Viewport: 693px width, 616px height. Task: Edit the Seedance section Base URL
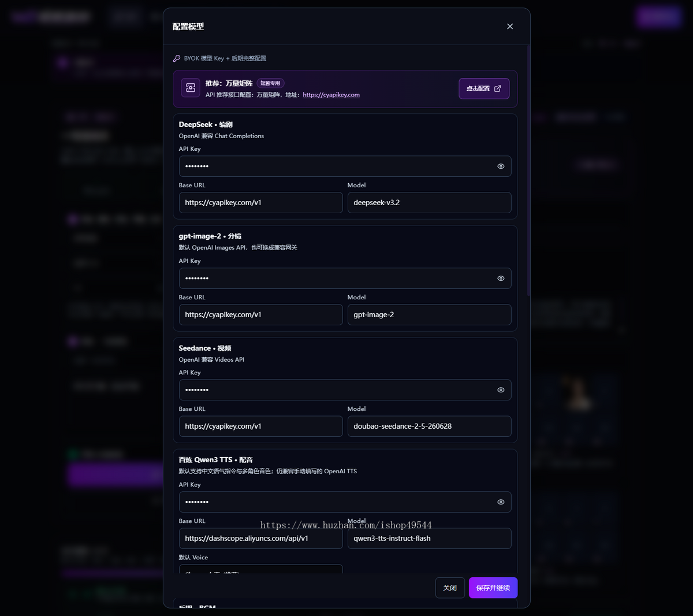[x=260, y=426]
